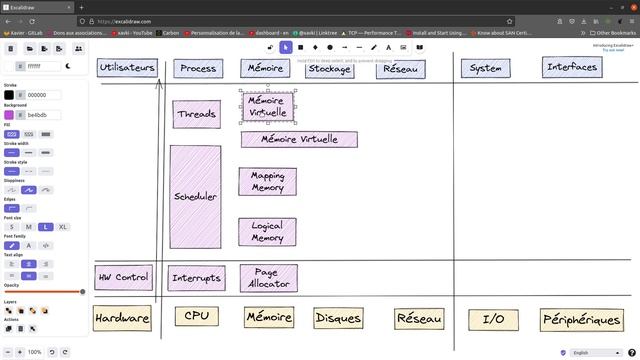Choose cross-hatch fill style
The height and width of the screenshot is (360, 640).
coord(29,134)
